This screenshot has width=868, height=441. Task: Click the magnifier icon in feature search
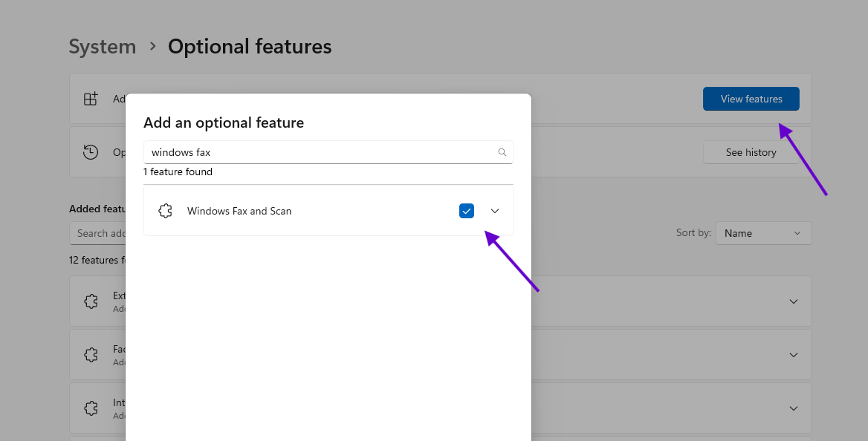pyautogui.click(x=502, y=152)
